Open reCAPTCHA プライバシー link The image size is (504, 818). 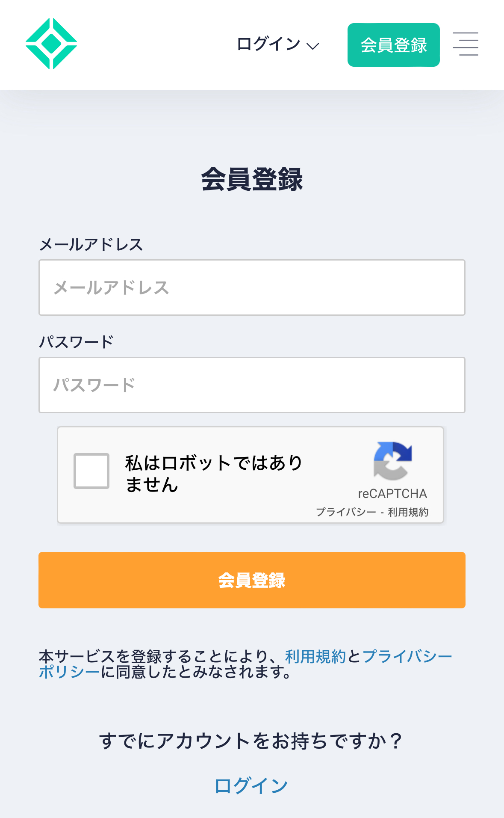(x=346, y=512)
